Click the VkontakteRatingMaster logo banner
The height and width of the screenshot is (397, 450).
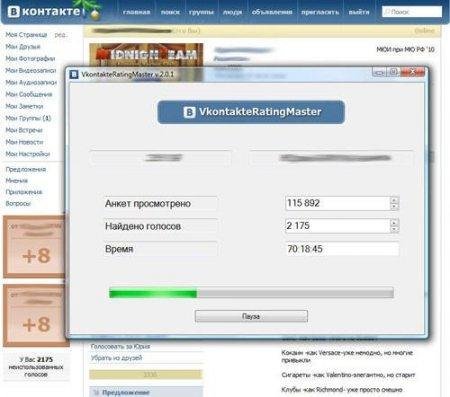pyautogui.click(x=251, y=112)
